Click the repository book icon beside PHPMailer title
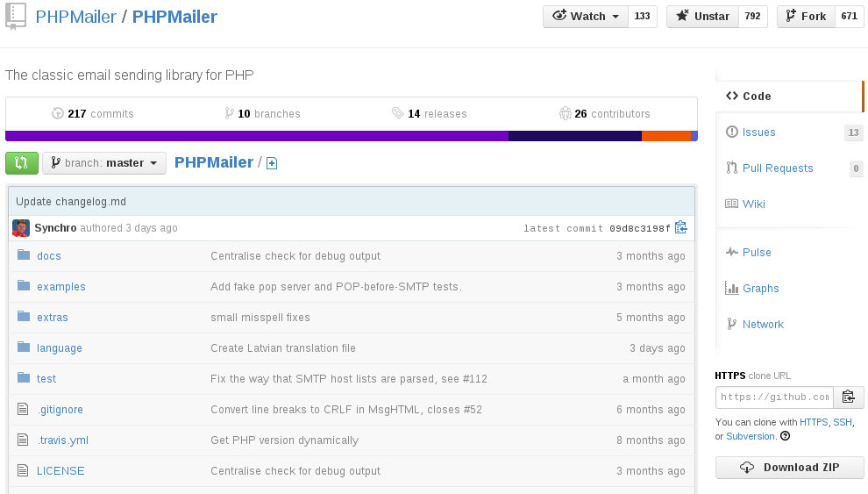 pyautogui.click(x=16, y=16)
